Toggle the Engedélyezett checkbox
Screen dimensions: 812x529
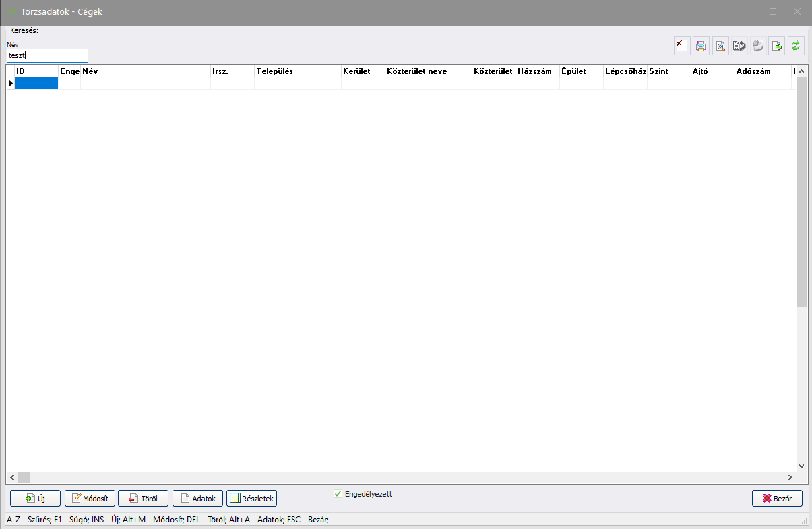pyautogui.click(x=338, y=494)
